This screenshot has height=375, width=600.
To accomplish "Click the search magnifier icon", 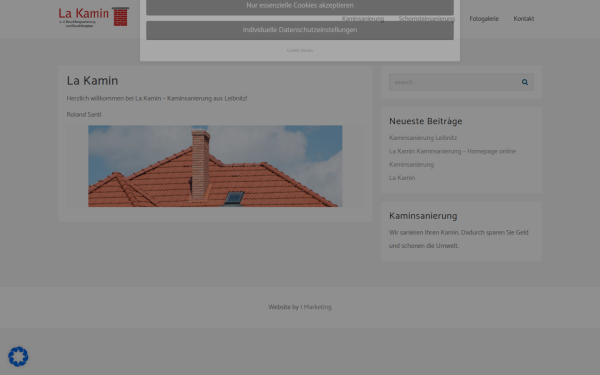I will click(525, 82).
